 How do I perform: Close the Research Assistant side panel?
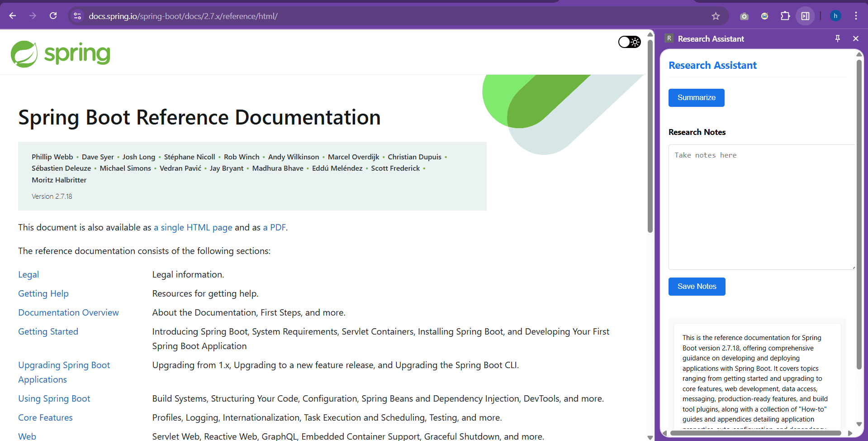856,38
